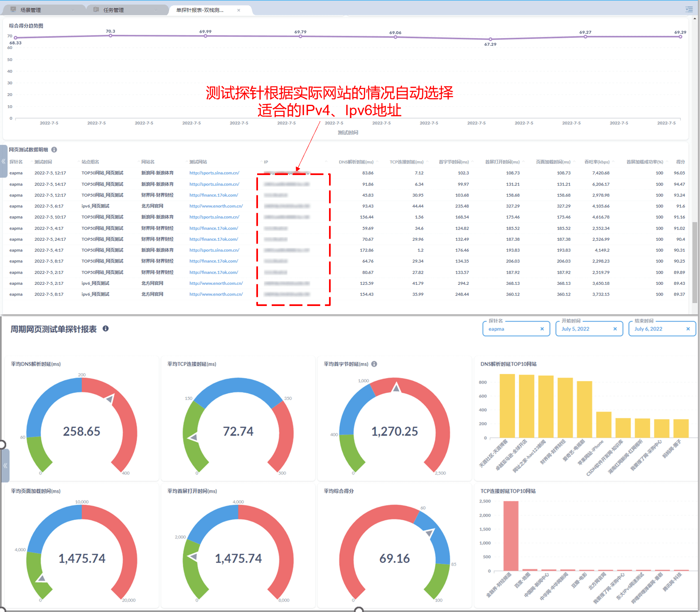
Task: Open the first sports.sina.com.cn link
Action: tap(214, 173)
